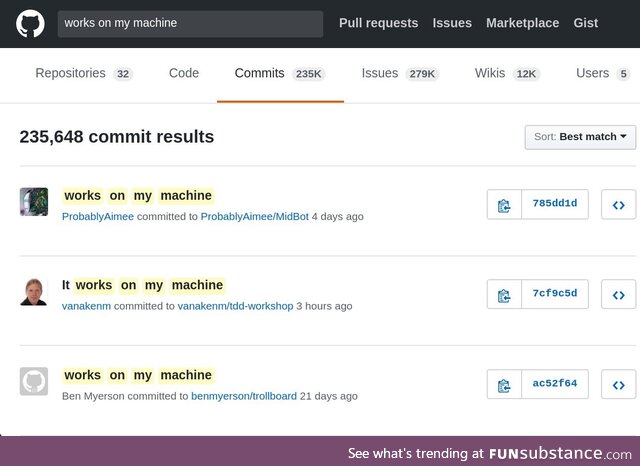This screenshot has height=466, width=640.
Task: Click Ben Myerson's default avatar
Action: tap(34, 382)
